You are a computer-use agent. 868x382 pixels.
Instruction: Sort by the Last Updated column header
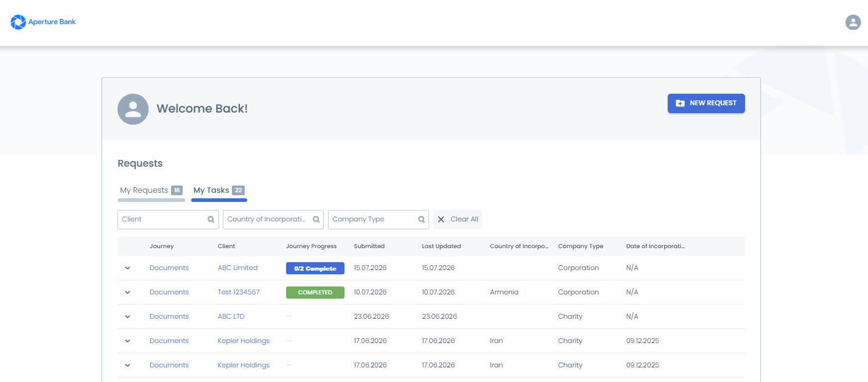(x=441, y=246)
